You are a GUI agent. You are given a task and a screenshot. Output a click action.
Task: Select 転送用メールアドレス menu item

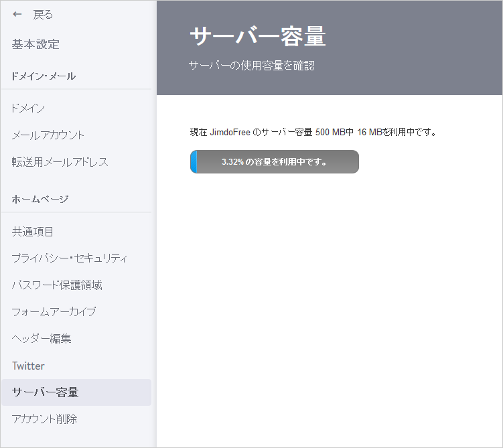click(60, 162)
